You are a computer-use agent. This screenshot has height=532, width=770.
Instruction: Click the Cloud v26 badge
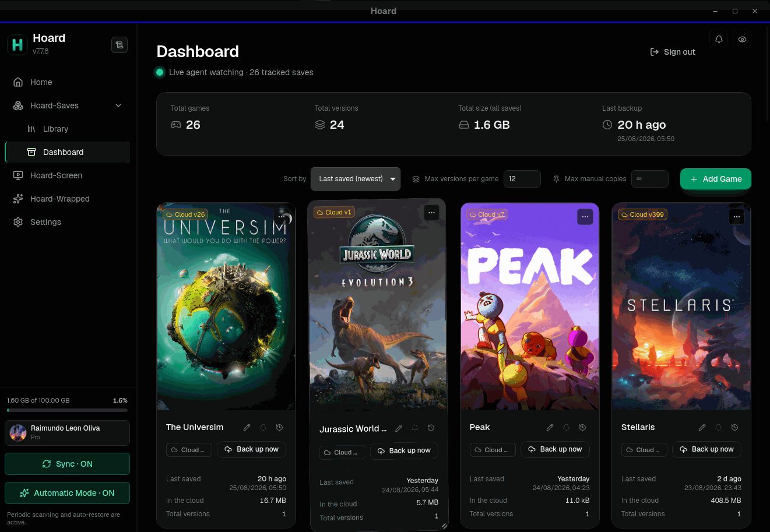[185, 214]
